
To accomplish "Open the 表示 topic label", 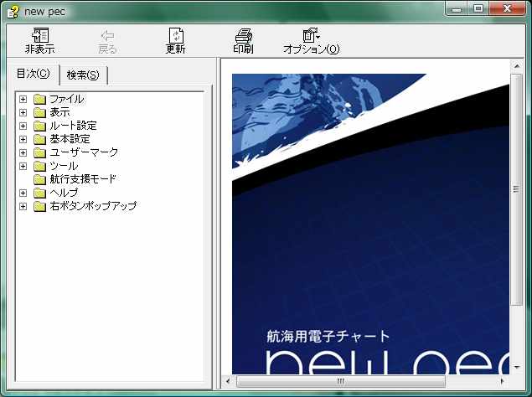I will [60, 112].
